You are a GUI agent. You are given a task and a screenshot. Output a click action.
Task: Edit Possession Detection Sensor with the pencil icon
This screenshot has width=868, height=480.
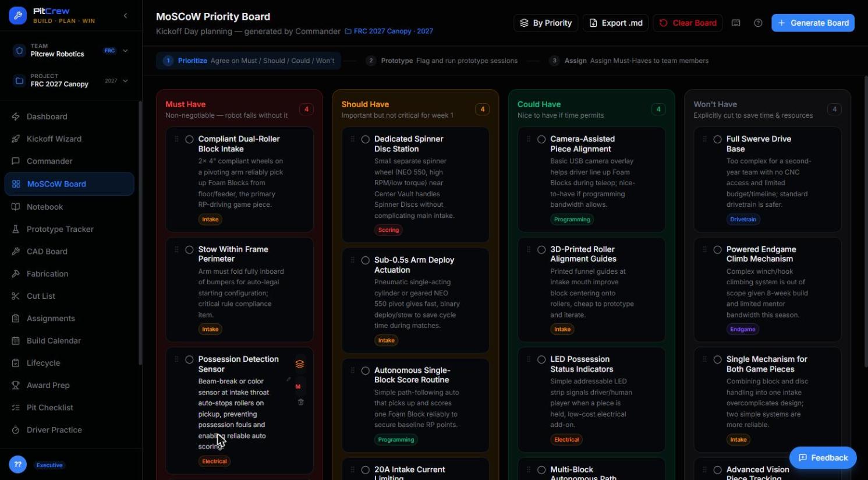tap(288, 379)
